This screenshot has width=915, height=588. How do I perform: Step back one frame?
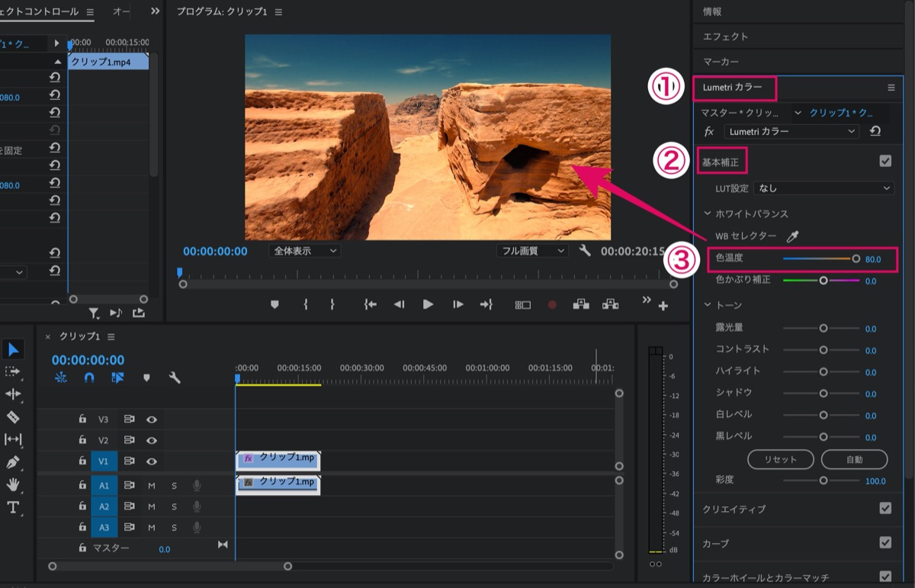pyautogui.click(x=399, y=304)
